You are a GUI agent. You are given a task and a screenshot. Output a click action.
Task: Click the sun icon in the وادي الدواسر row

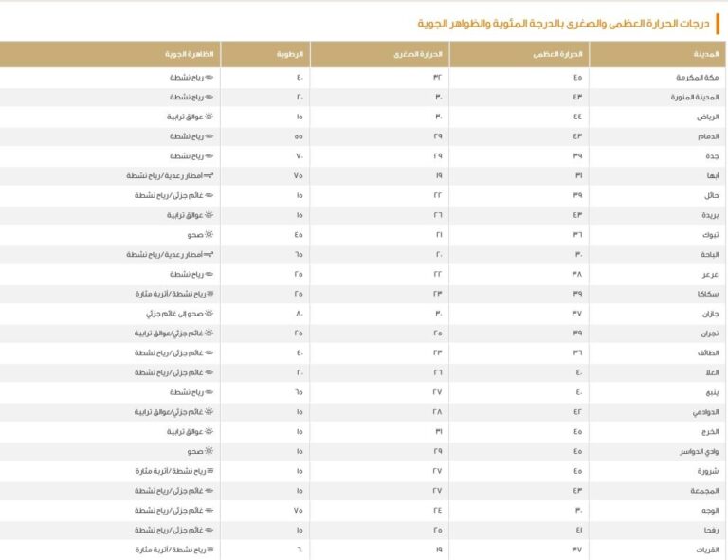pyautogui.click(x=209, y=450)
